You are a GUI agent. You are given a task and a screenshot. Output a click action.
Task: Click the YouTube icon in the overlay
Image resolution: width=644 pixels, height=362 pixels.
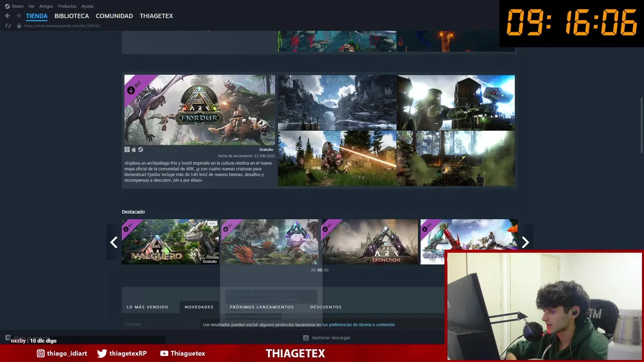coord(164,353)
